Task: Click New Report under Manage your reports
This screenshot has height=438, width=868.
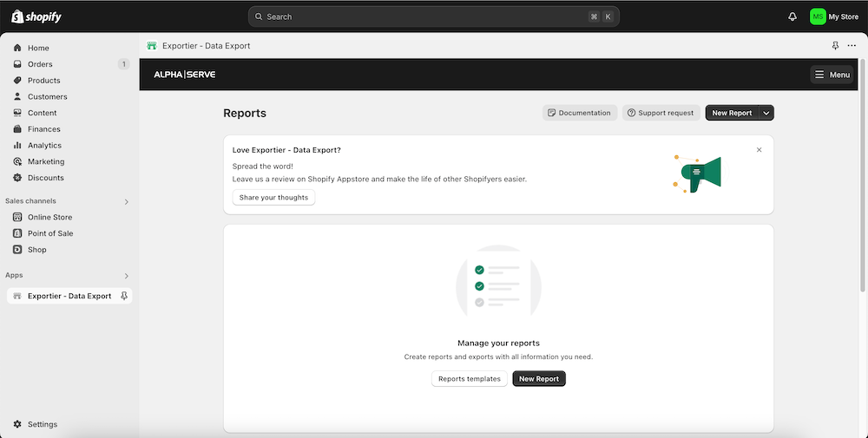Action: pos(539,379)
